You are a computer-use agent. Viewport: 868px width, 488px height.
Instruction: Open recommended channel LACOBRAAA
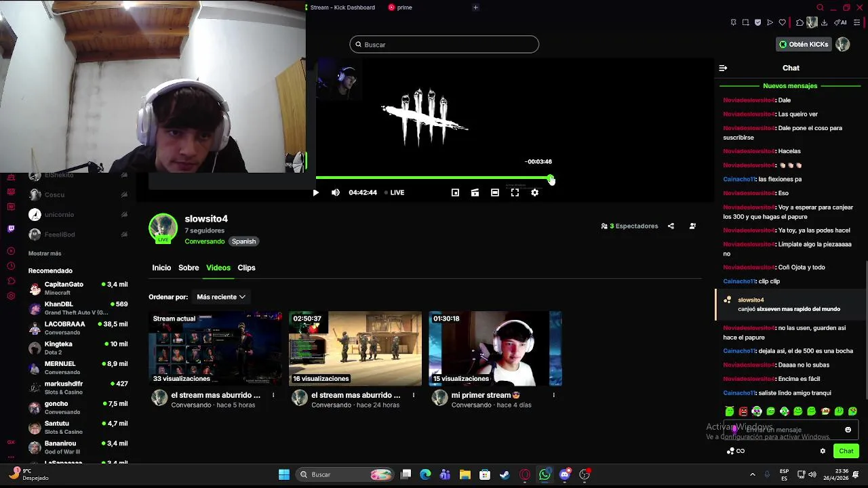tap(78, 328)
